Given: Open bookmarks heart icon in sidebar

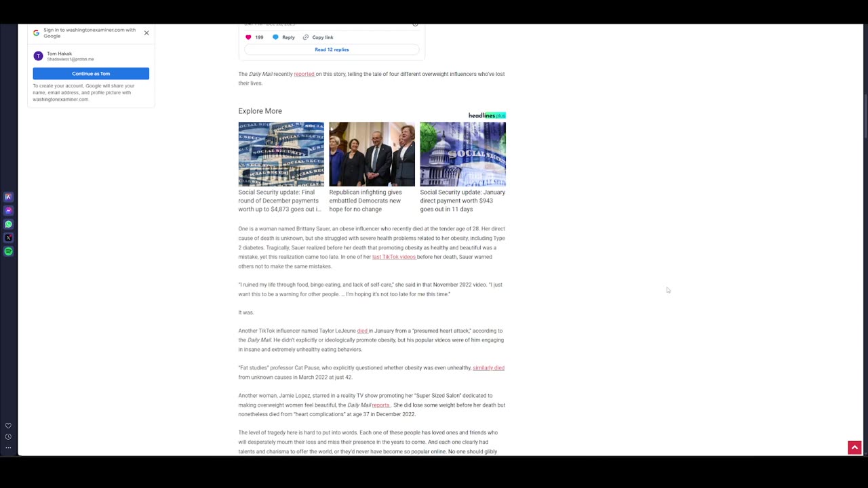Looking at the screenshot, I should click(x=8, y=426).
